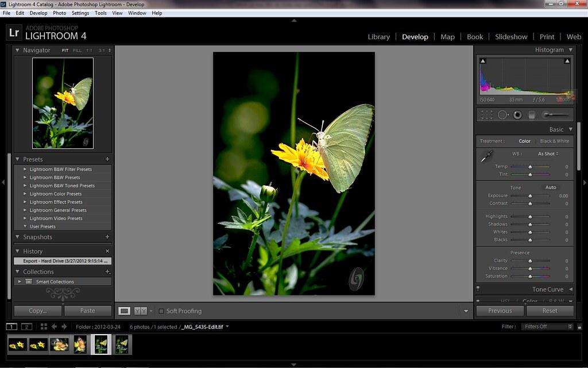Open the Photo menu
Image resolution: width=588 pixels, height=368 pixels.
coord(59,13)
